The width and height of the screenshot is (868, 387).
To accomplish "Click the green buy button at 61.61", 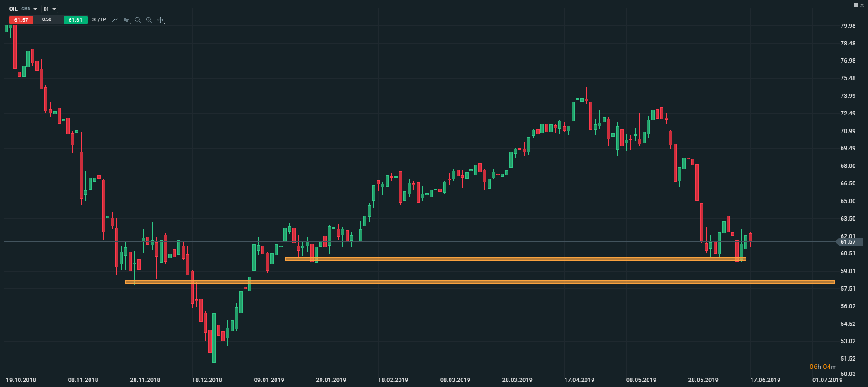I will [x=75, y=20].
